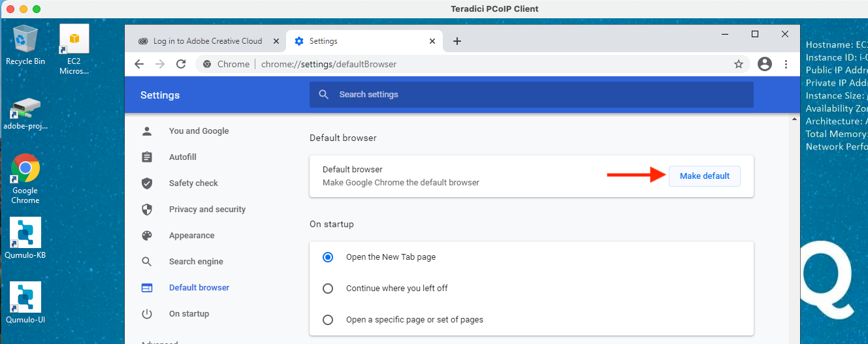Click the macOS green fullscreen button
The image size is (868, 344).
click(36, 9)
